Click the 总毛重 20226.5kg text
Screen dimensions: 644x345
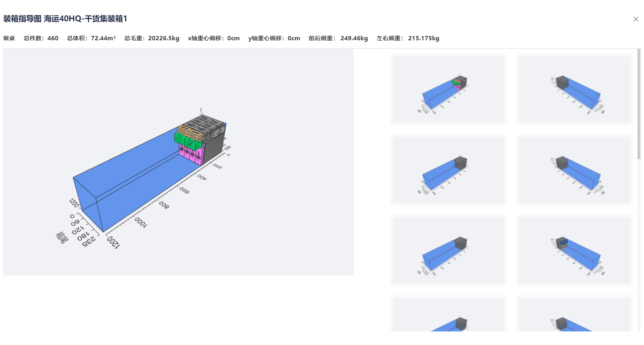pyautogui.click(x=152, y=38)
